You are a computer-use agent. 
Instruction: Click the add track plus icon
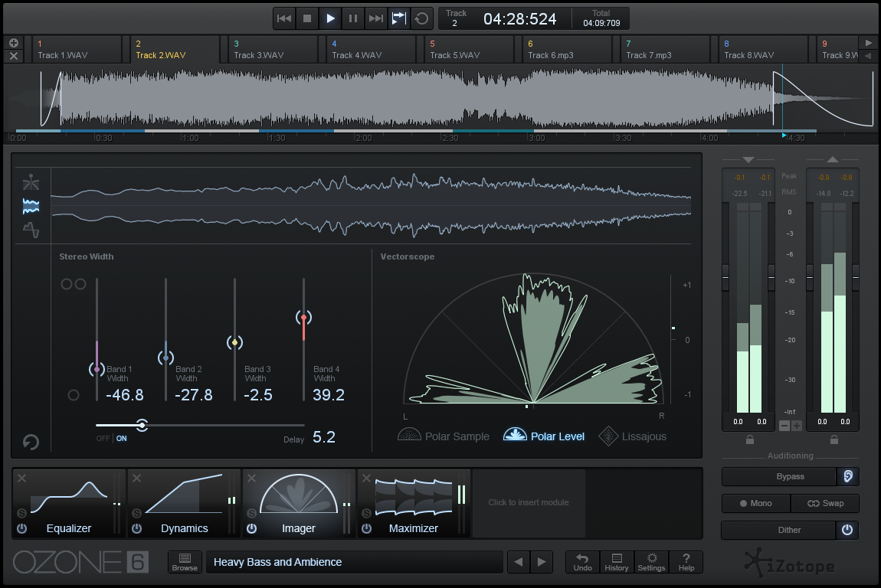click(x=15, y=43)
